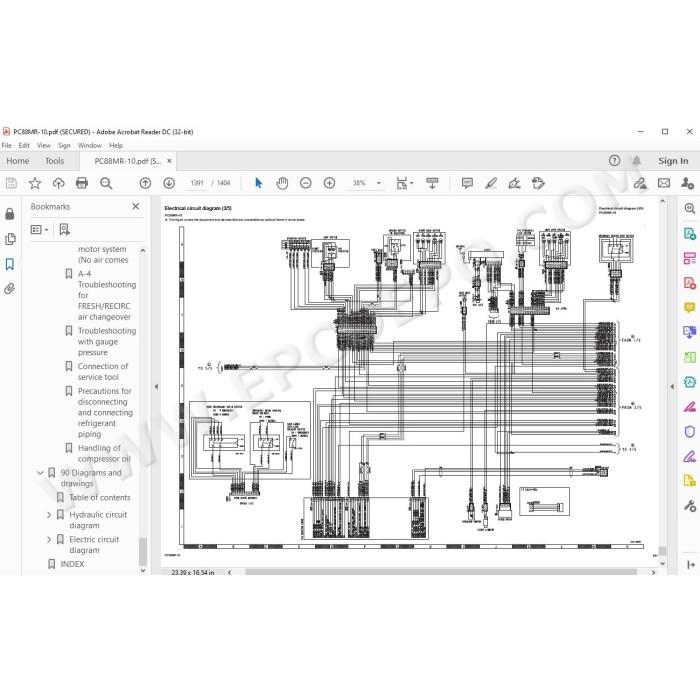Expand Electric circuit diagram bookmark
The width and height of the screenshot is (700, 700).
tap(49, 539)
